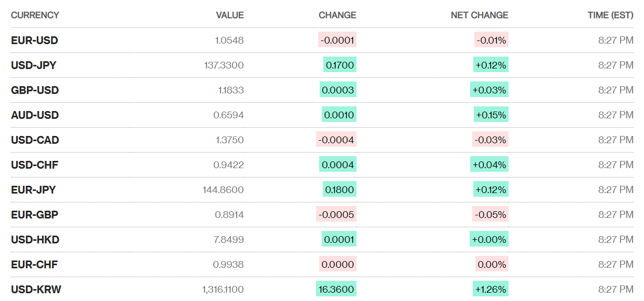Open the USD-KRW currency pair
This screenshot has height=301, width=644.
pos(36,290)
